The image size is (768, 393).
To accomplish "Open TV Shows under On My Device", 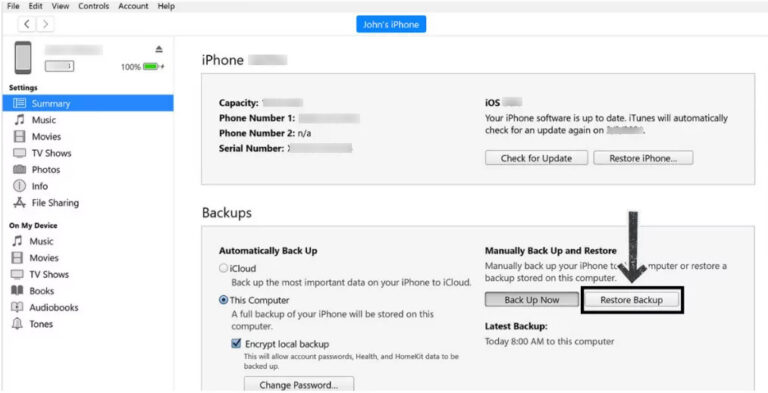I will click(x=49, y=274).
